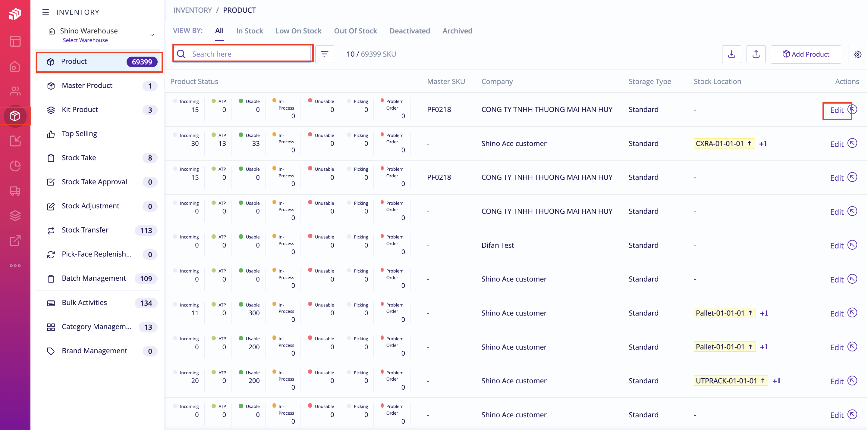Select Stock Transfer in the sidebar menu
The image size is (868, 430).
pyautogui.click(x=85, y=230)
